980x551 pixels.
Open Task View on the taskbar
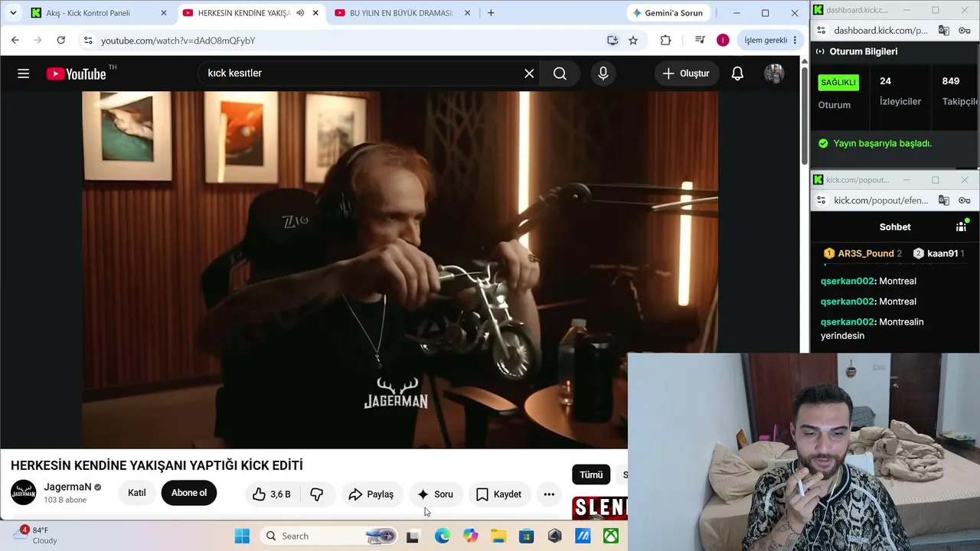coord(413,536)
